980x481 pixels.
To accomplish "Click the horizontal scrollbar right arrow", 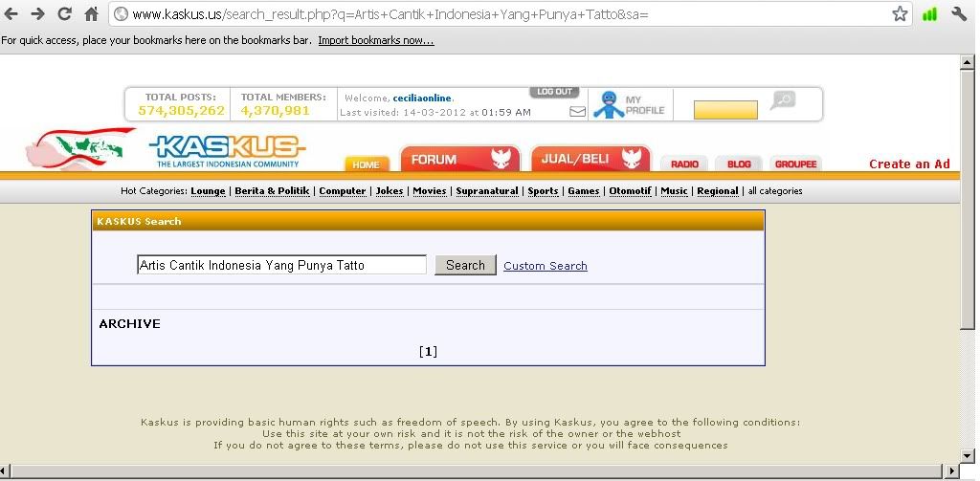I will [x=952, y=471].
